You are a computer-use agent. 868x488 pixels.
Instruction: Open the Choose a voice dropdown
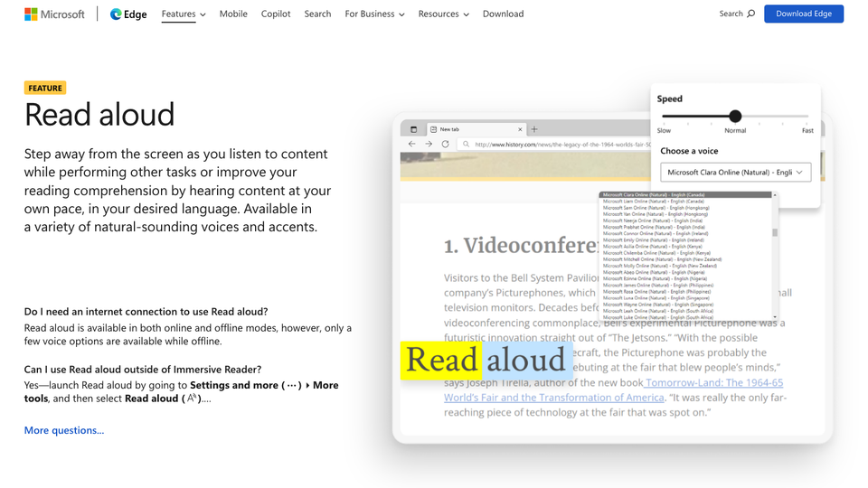coord(735,172)
